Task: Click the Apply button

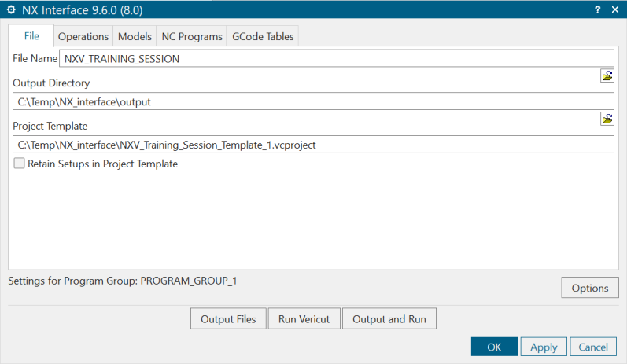Action: pos(544,347)
